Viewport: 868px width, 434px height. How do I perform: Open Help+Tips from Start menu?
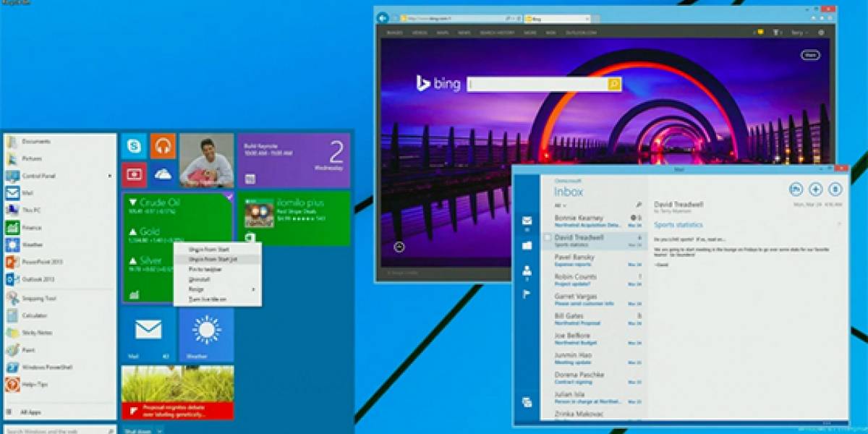tap(59, 385)
